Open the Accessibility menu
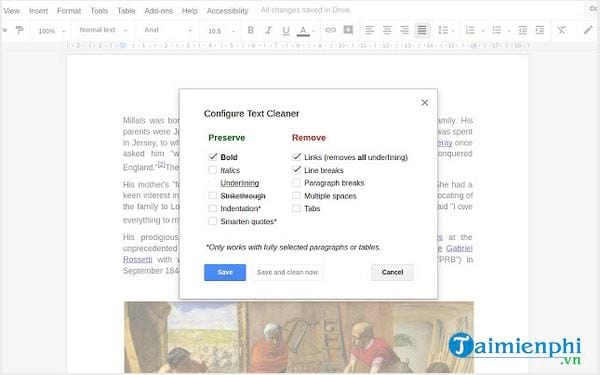This screenshot has height=375, width=600. coord(227,11)
